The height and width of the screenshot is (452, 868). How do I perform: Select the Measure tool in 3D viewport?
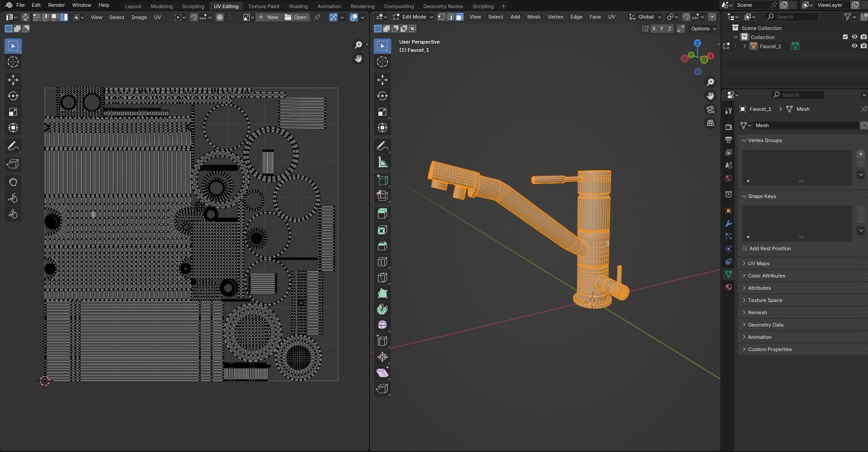click(382, 162)
